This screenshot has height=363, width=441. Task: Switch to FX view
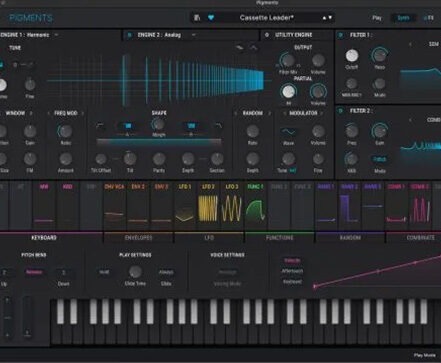pos(429,18)
